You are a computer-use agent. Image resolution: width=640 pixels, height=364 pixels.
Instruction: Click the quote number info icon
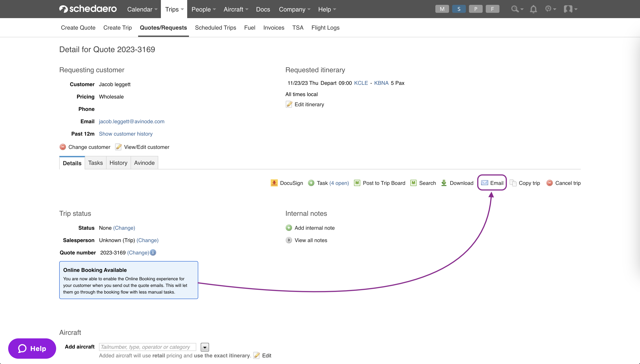(x=153, y=252)
